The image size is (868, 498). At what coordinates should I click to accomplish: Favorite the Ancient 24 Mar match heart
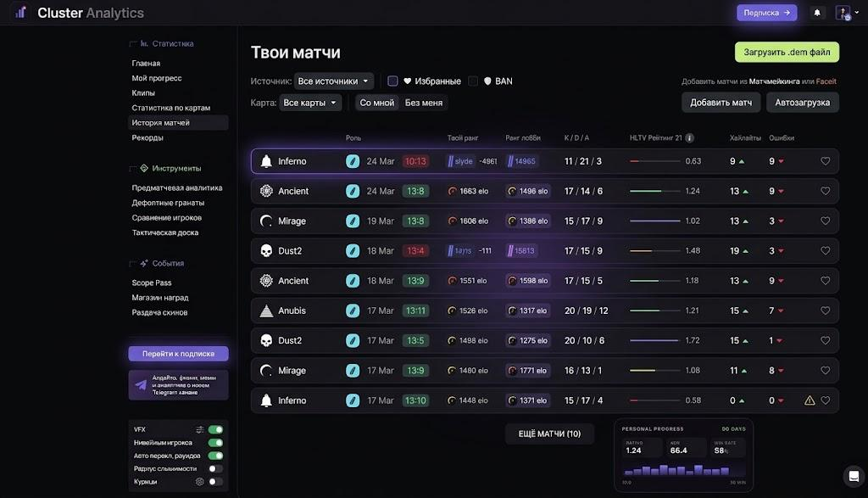826,191
